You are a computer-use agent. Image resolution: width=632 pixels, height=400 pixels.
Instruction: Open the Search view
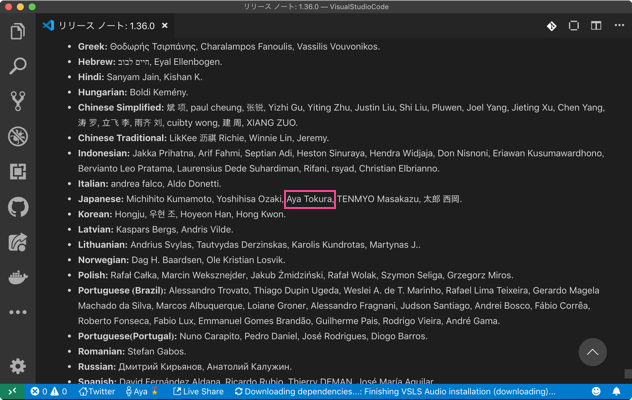[x=18, y=66]
